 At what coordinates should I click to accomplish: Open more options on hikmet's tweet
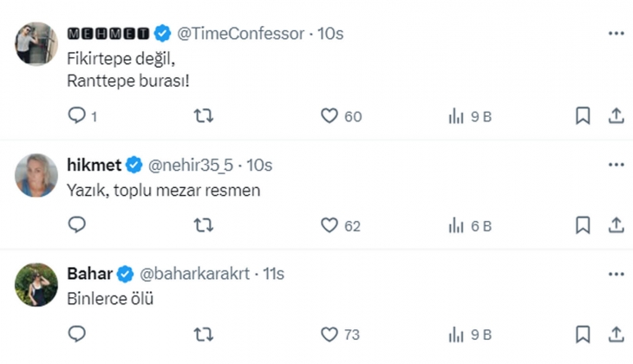pyautogui.click(x=616, y=165)
